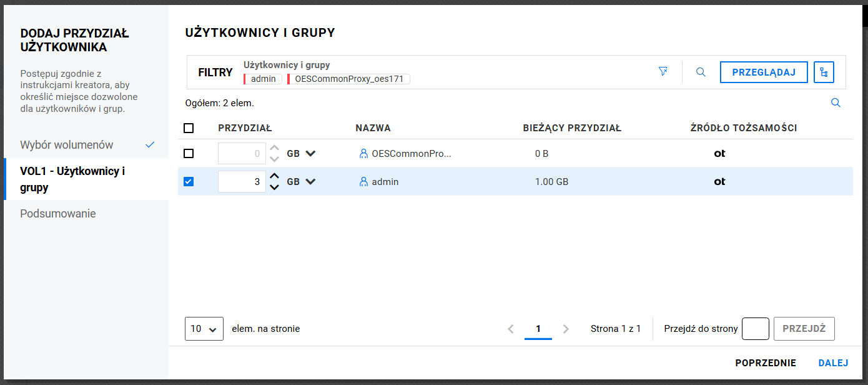The image size is (868, 385).
Task: Check the OESCommonProxy row checkbox
Action: pyautogui.click(x=189, y=153)
